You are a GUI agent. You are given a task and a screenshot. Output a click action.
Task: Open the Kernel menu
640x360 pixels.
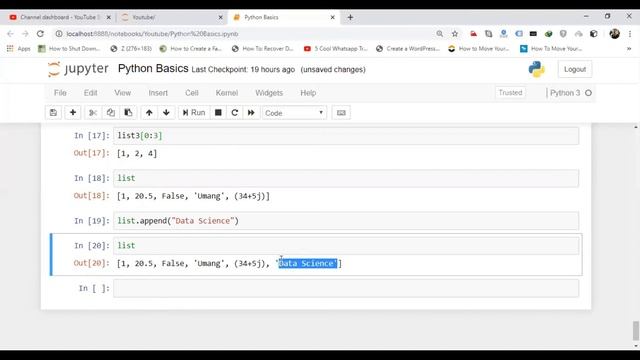pyautogui.click(x=227, y=93)
